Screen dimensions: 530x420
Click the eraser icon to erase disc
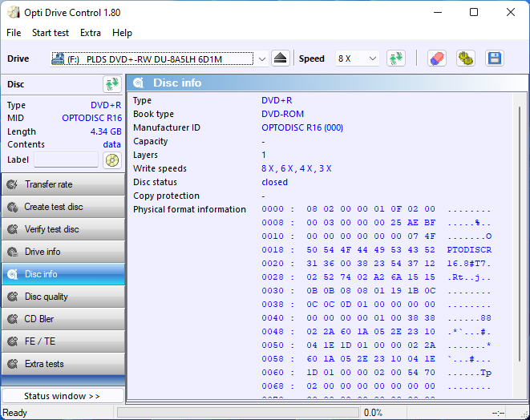tap(437, 59)
